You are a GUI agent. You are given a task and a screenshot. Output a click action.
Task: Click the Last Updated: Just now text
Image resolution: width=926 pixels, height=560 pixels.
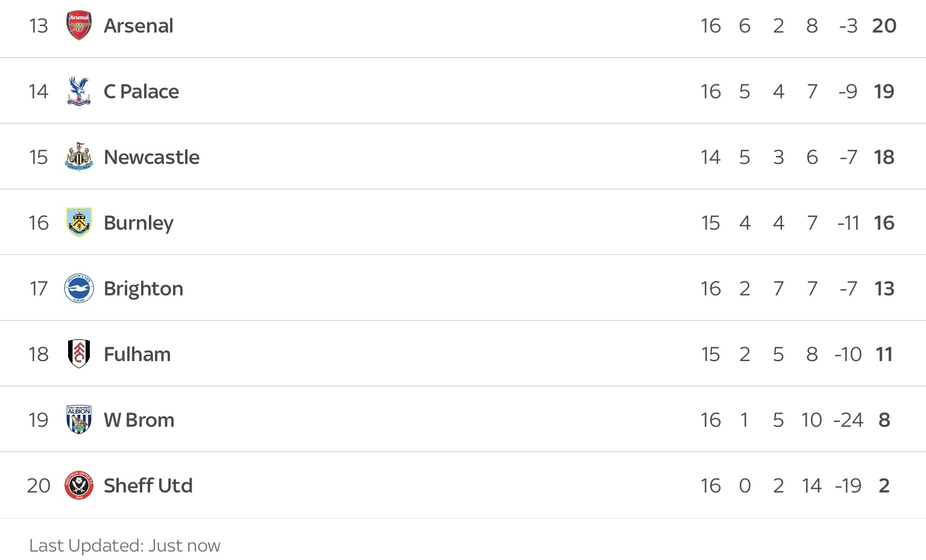coord(125,546)
